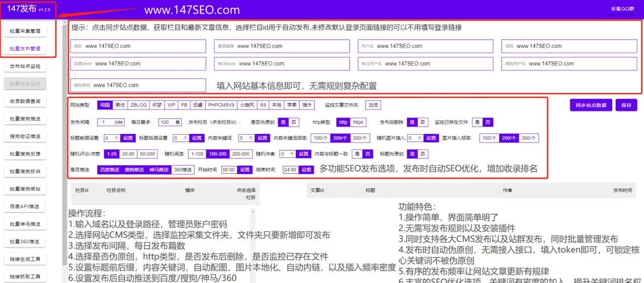Viewport: 644px width, 283px height.
Task: Choose https for http类型
Action: 358,122
